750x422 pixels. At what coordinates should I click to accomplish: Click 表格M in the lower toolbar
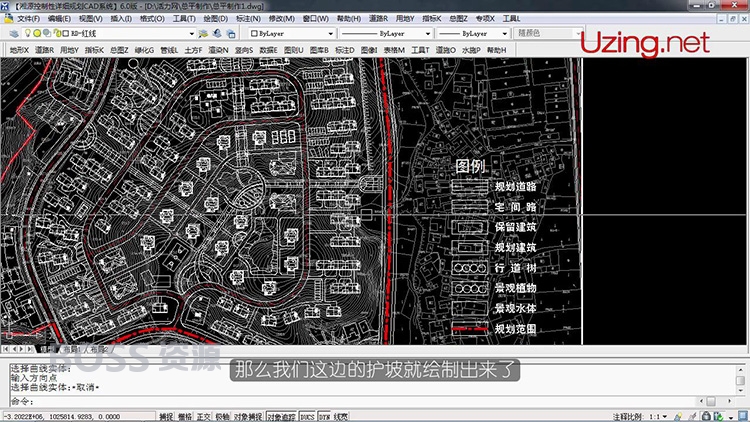(394, 50)
